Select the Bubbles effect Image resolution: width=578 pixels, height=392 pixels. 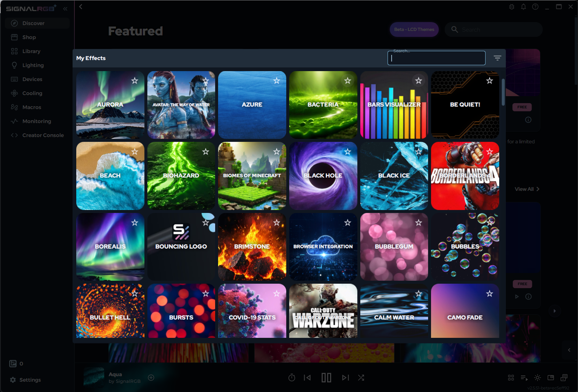(465, 247)
